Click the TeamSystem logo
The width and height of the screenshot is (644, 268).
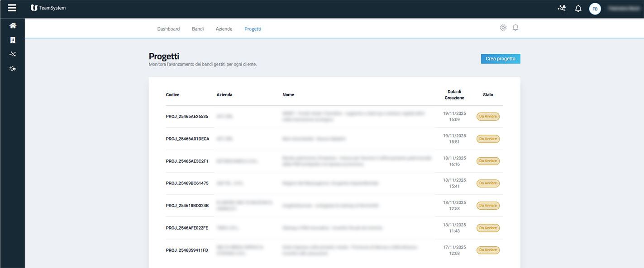(48, 8)
